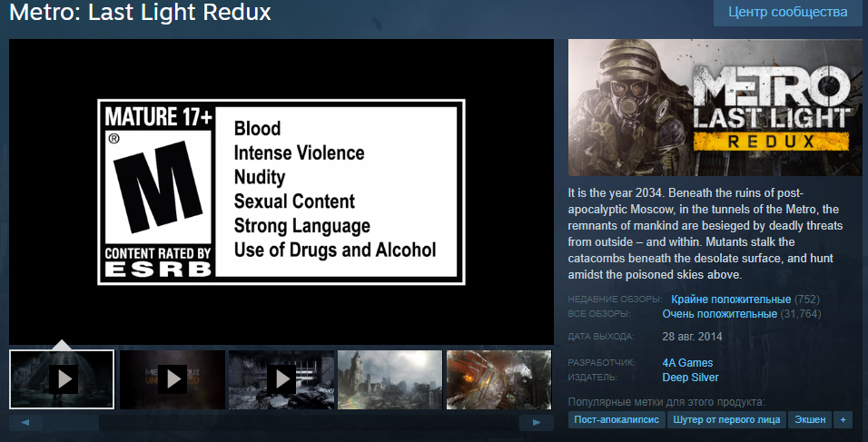Image resolution: width=868 pixels, height=442 pixels.
Task: Click the left arrow of the media strip
Action: click(x=25, y=423)
